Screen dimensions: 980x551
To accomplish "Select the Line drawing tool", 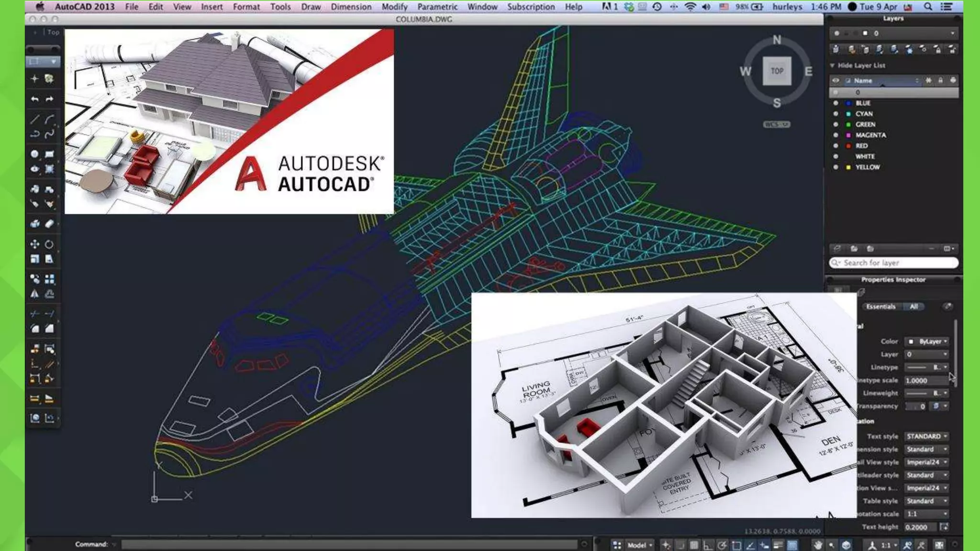I will pos(35,120).
